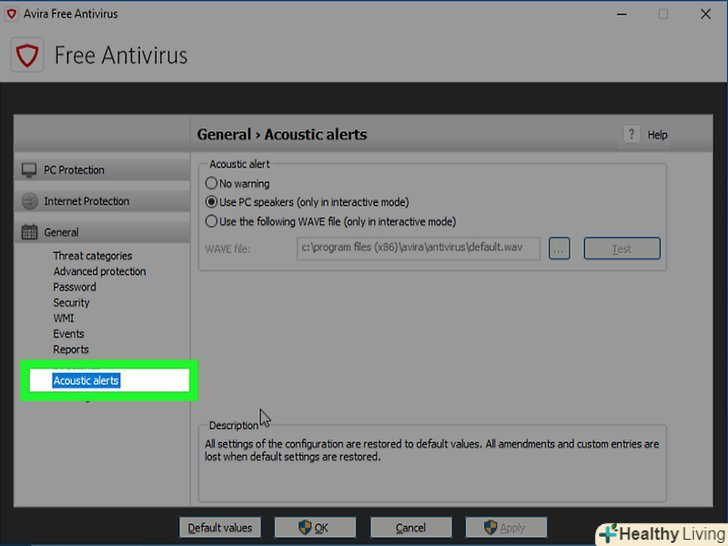Minimize the Avira window
728x546 pixels.
click(x=622, y=14)
